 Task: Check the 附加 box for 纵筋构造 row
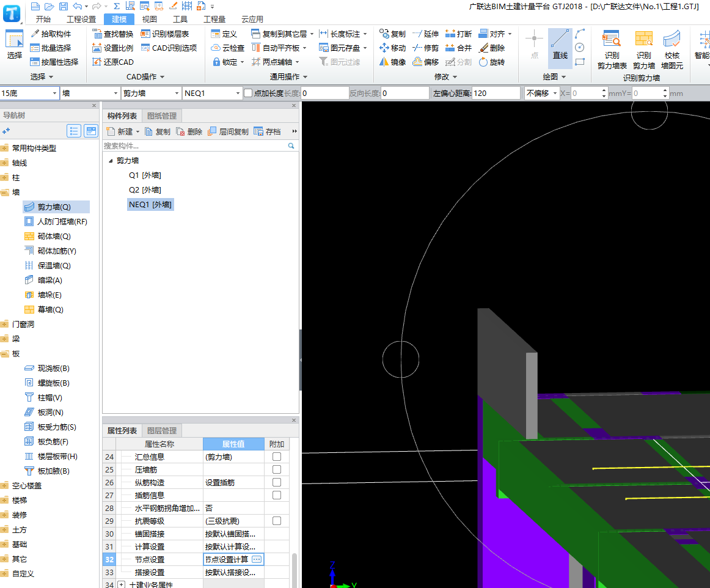277,482
